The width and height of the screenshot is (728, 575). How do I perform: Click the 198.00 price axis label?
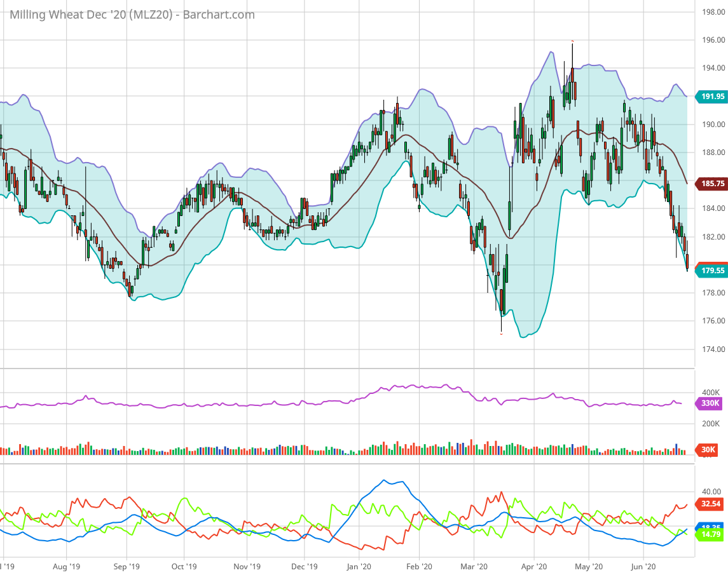(x=711, y=12)
